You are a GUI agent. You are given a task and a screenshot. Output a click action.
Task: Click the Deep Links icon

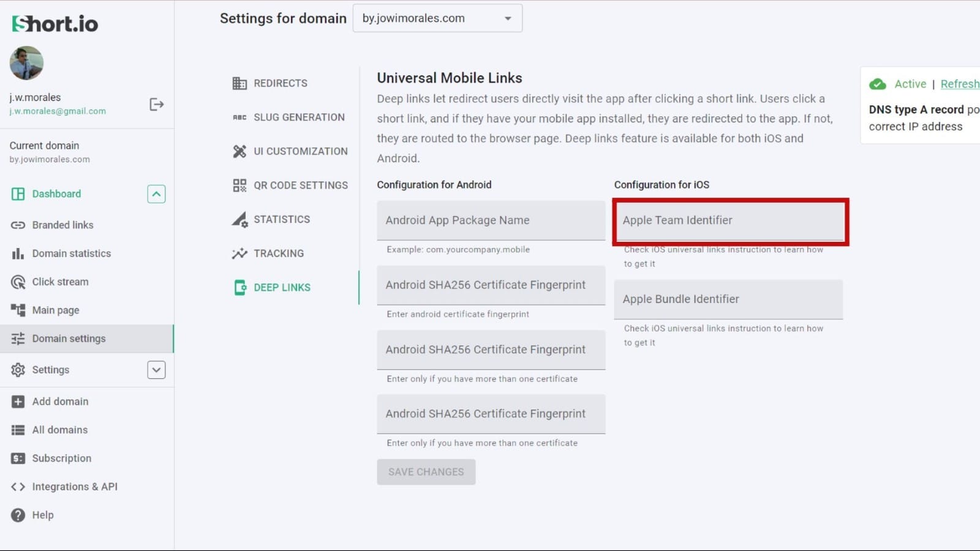(239, 288)
